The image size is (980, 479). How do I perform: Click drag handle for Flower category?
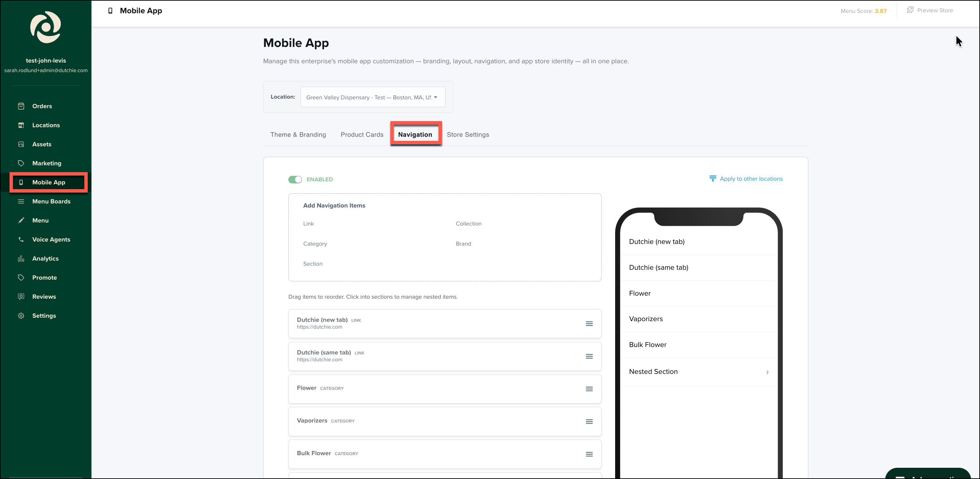[589, 389]
